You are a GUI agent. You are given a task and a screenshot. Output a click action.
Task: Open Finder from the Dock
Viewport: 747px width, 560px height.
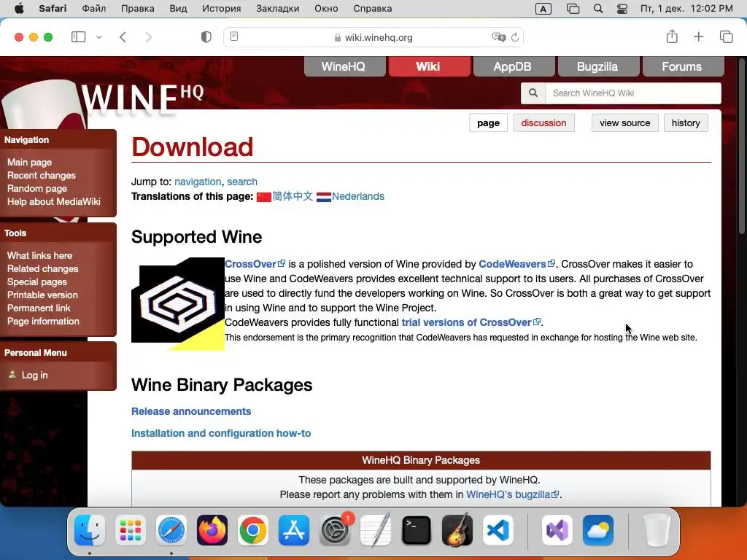(90, 530)
